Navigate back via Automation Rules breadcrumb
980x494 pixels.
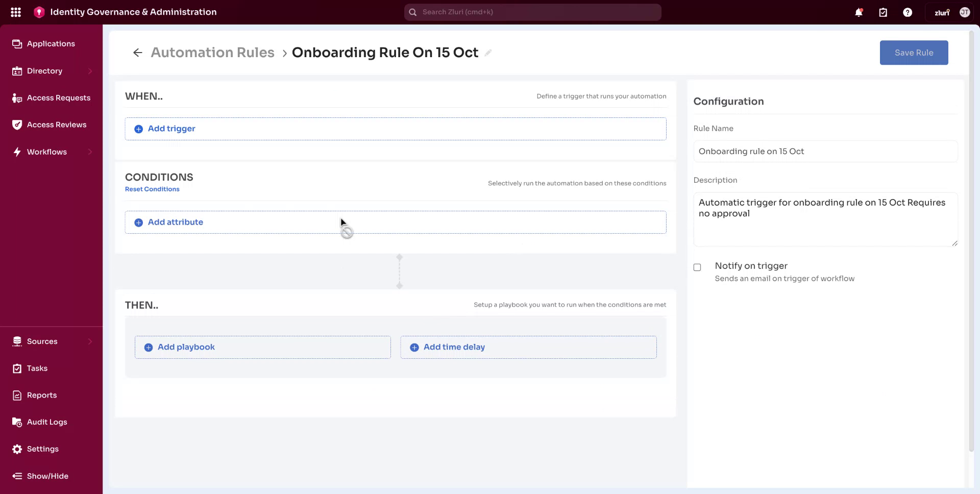point(212,52)
